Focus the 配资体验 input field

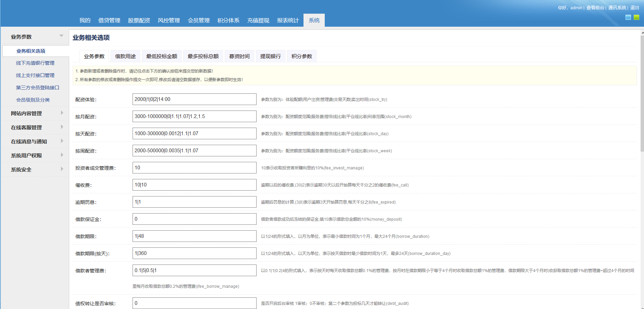(194, 99)
